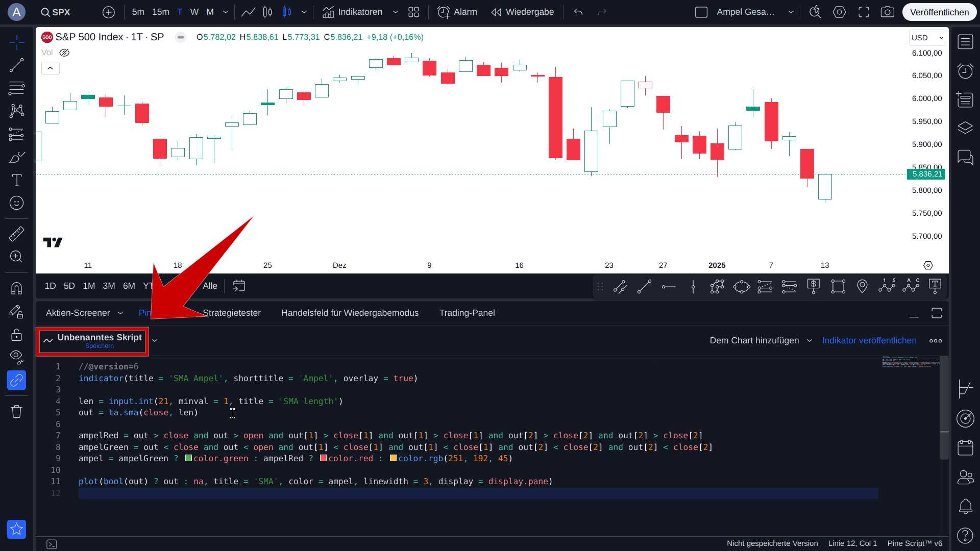
Task: Select the ruler measure tool
Action: (16, 234)
